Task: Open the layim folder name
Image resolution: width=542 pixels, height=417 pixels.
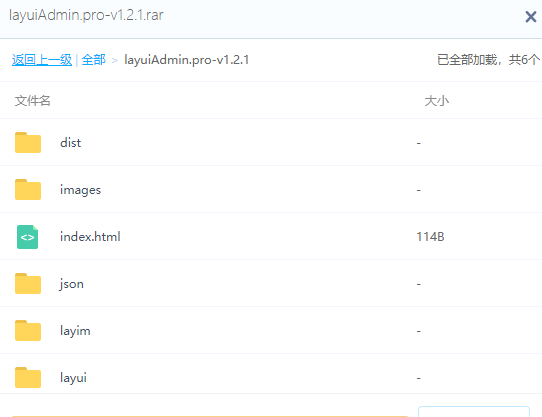Action: (x=75, y=331)
